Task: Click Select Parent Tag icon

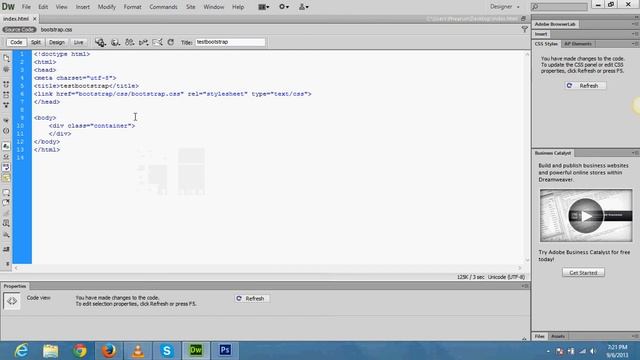Action: pos(6,120)
